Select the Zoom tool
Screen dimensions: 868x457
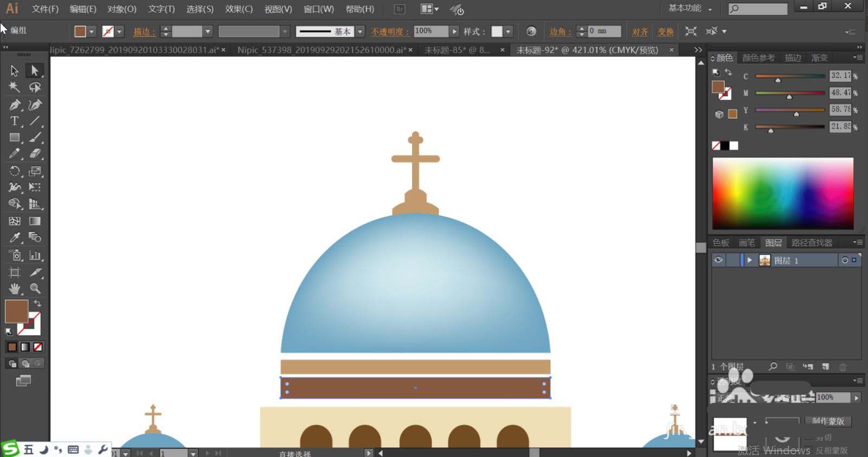point(35,288)
